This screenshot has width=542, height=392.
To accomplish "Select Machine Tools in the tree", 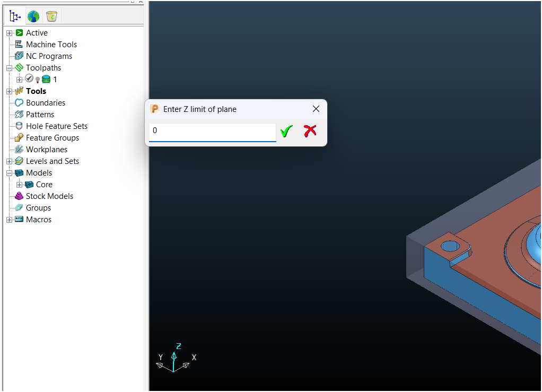I will (x=51, y=45).
